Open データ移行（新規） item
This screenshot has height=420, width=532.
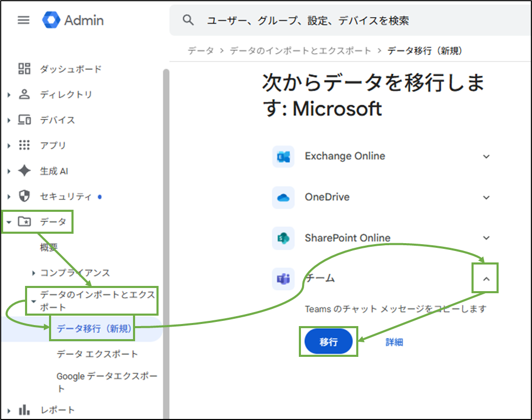94,328
